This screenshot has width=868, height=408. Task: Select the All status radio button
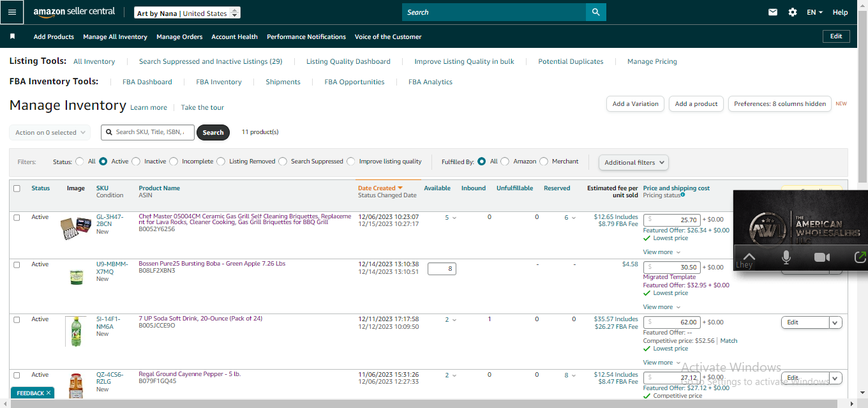80,162
